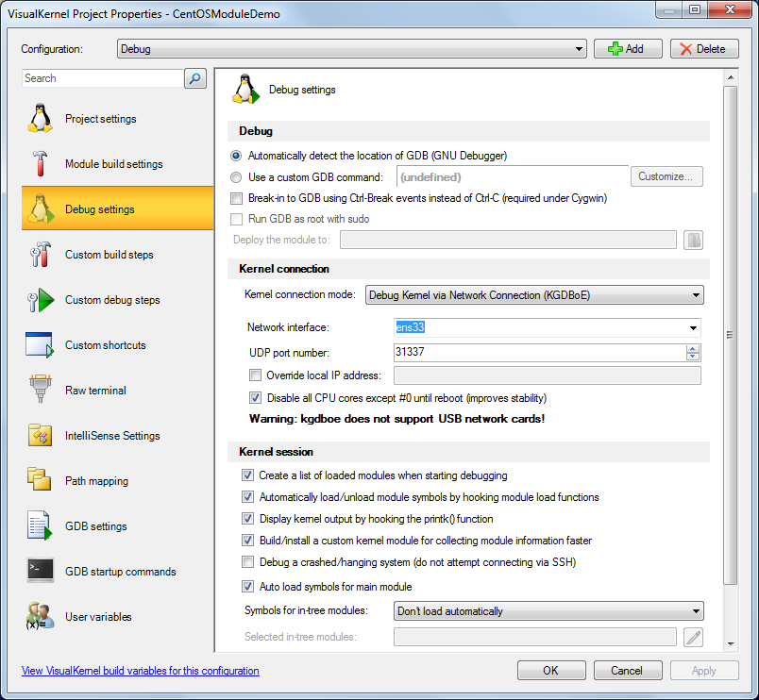Image resolution: width=759 pixels, height=700 pixels.
Task: Open the Project settings page
Action: point(117,119)
